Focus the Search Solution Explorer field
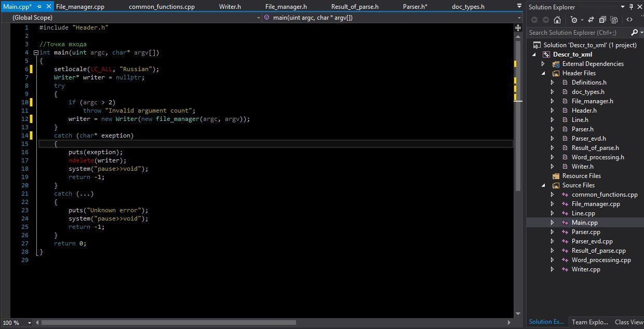Screen dimensions: 644x329 pos(579,32)
